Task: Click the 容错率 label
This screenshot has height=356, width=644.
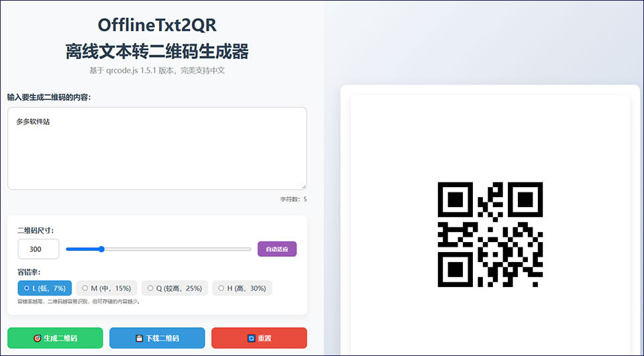Action: tap(29, 272)
